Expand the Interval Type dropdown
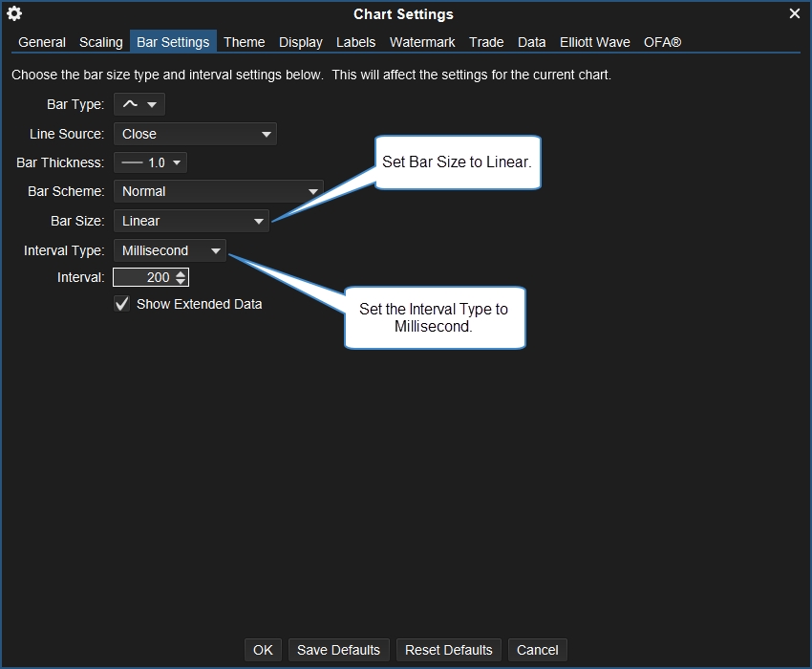This screenshot has width=812, height=669. point(170,250)
